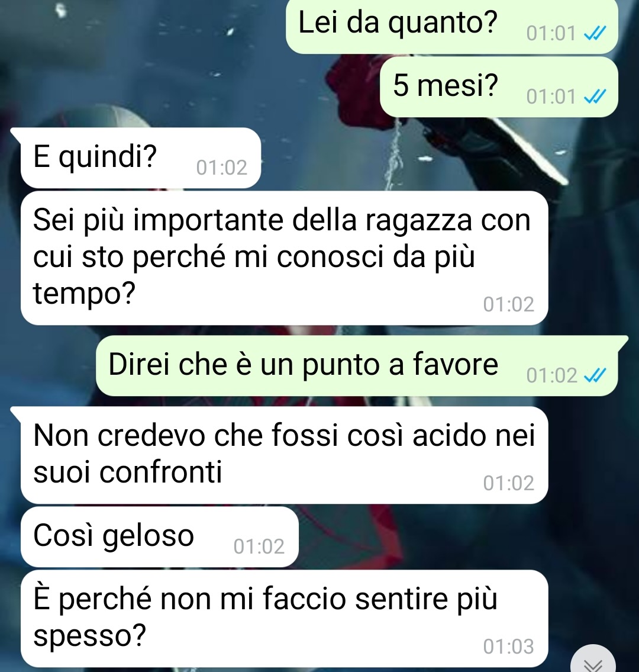Tap message "È perché non mi faccio sentire"
Screen dimensions: 639x672
click(x=285, y=619)
